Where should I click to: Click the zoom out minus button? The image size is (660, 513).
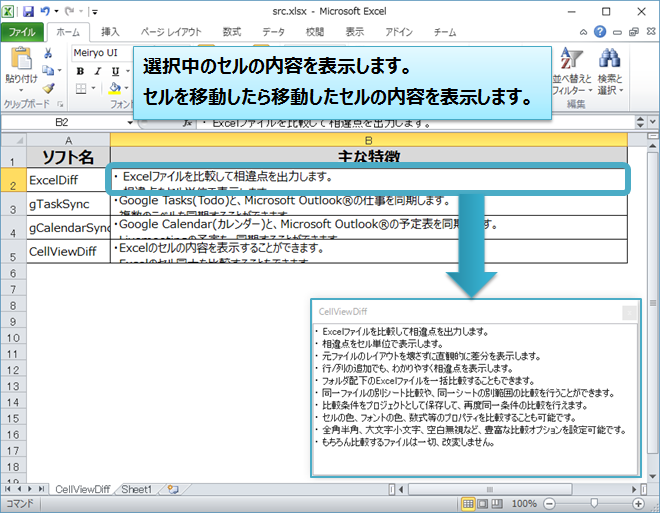(x=549, y=504)
